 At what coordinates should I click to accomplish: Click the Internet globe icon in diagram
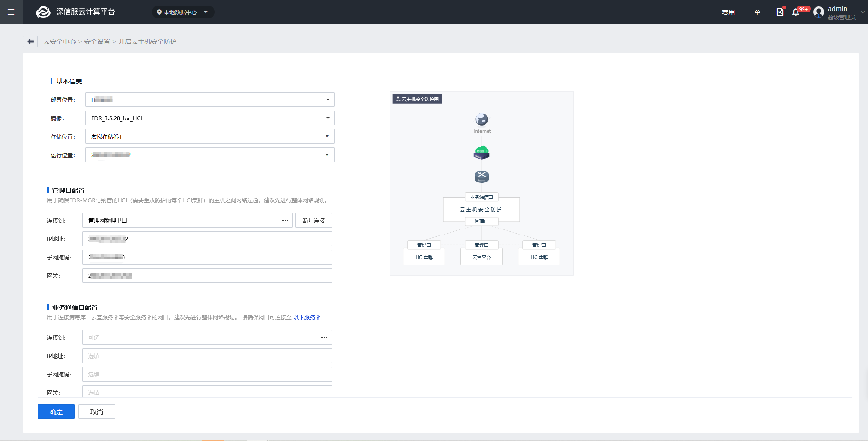(x=482, y=120)
